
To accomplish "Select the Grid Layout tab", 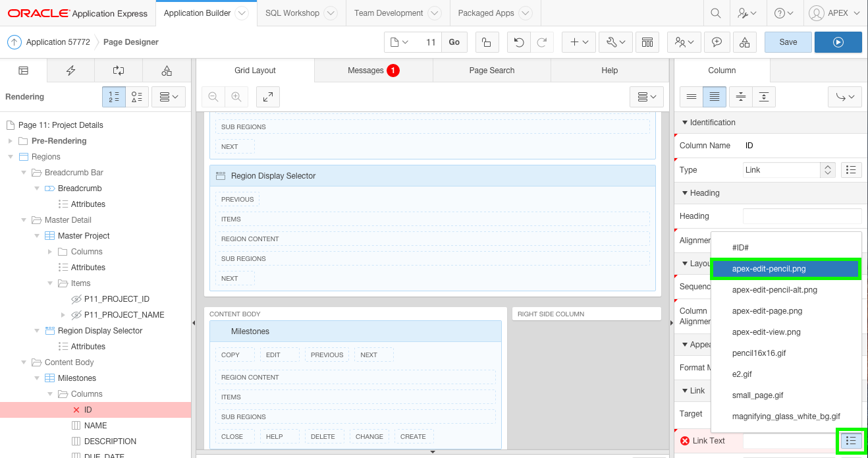I will [x=256, y=71].
